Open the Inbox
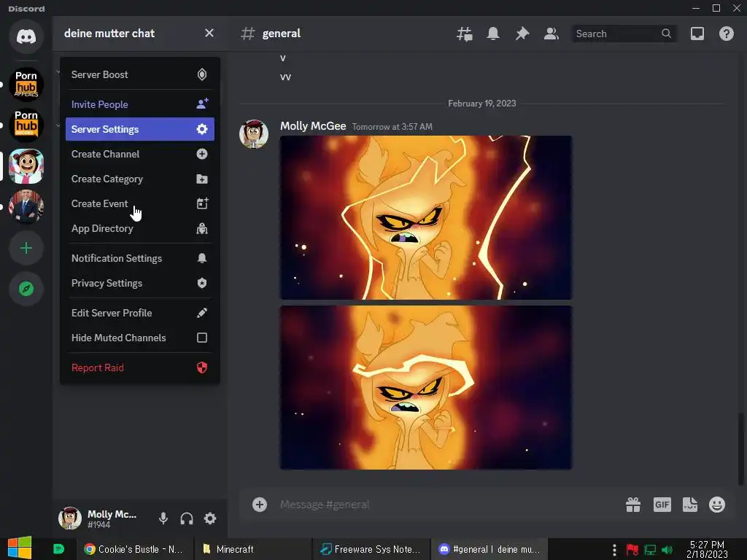747x560 pixels. coord(697,34)
